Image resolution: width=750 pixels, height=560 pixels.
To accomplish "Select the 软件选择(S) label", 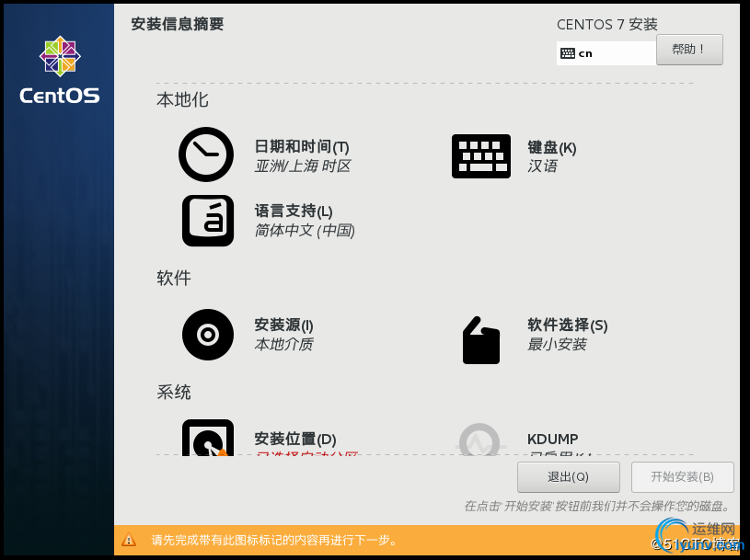I will tap(567, 325).
